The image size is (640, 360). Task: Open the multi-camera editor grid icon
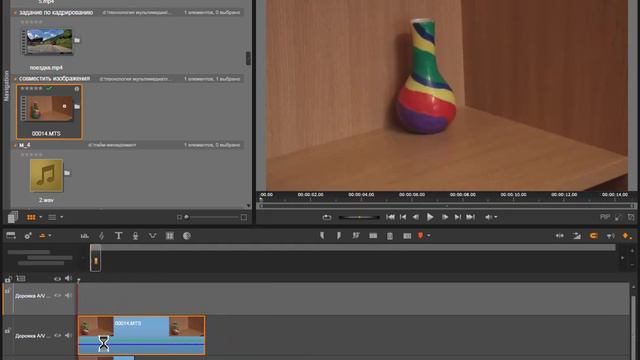170,236
